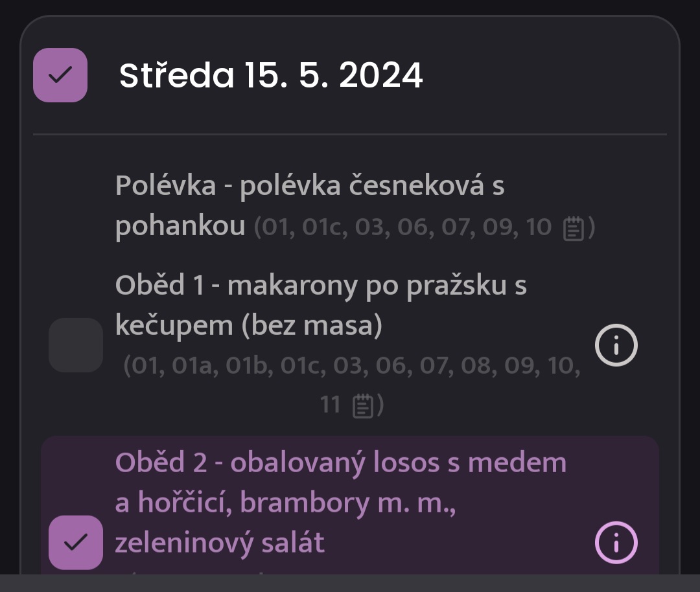Toggle the Středa 15. 5. 2024 day checkbox
This screenshot has height=592, width=700.
coord(60,75)
